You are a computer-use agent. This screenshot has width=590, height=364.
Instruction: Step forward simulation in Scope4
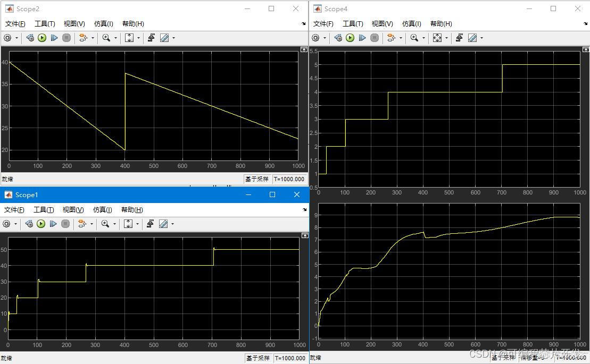pyautogui.click(x=362, y=38)
